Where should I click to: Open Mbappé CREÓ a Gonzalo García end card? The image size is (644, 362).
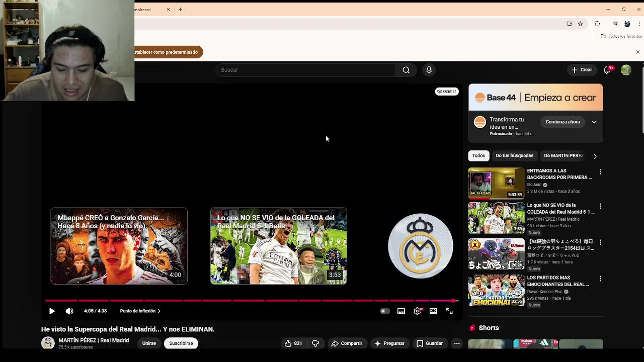[119, 246]
